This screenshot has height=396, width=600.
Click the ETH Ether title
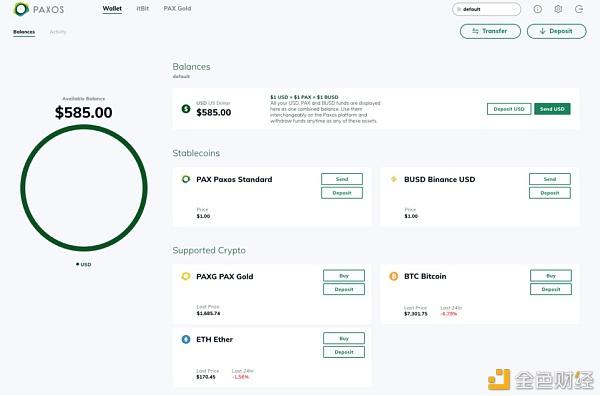pos(214,339)
